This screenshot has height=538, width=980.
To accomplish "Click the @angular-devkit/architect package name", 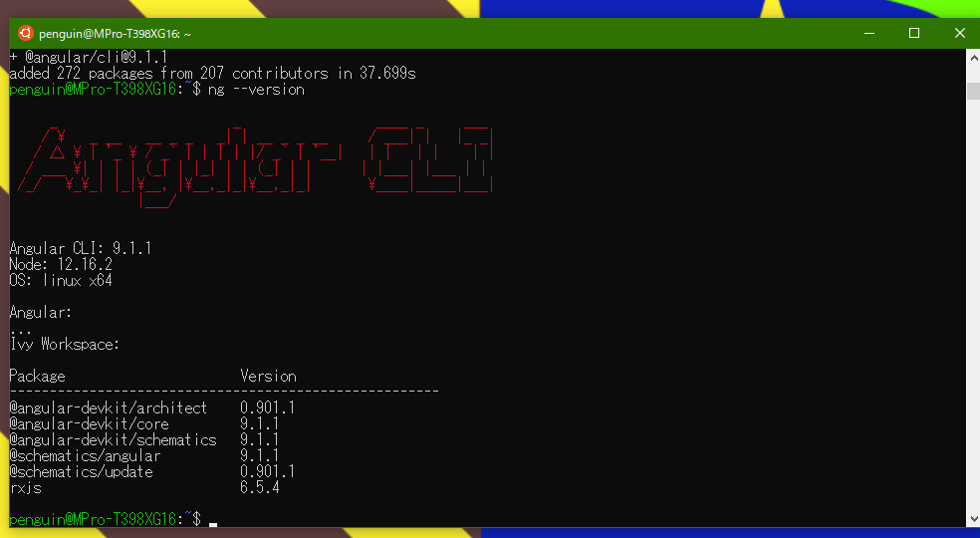I will pos(109,407).
